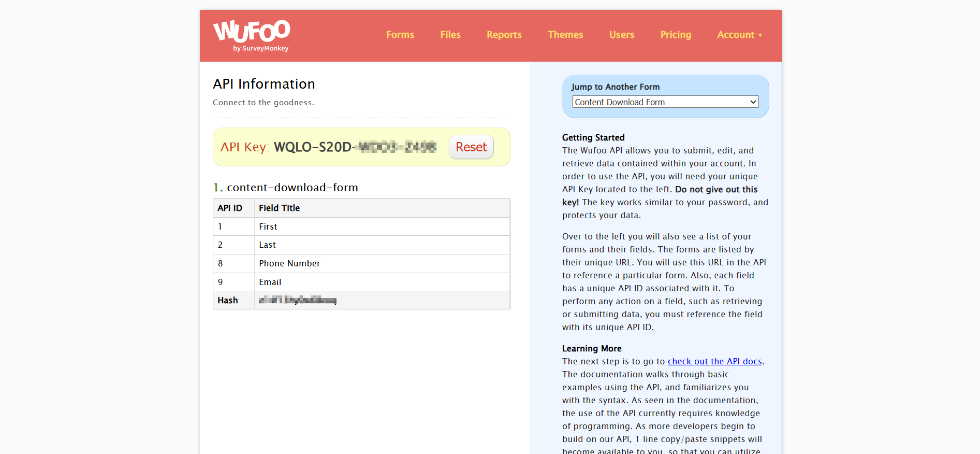
Task: Click the Jump to Another Form label
Action: (616, 87)
